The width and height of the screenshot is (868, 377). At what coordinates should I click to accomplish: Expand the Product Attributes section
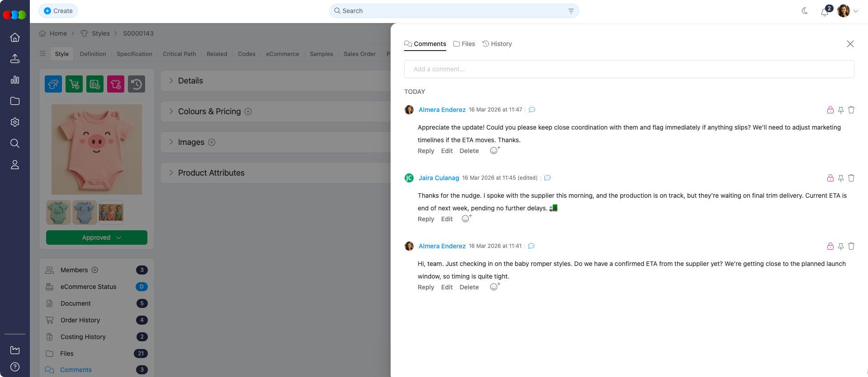(x=171, y=172)
